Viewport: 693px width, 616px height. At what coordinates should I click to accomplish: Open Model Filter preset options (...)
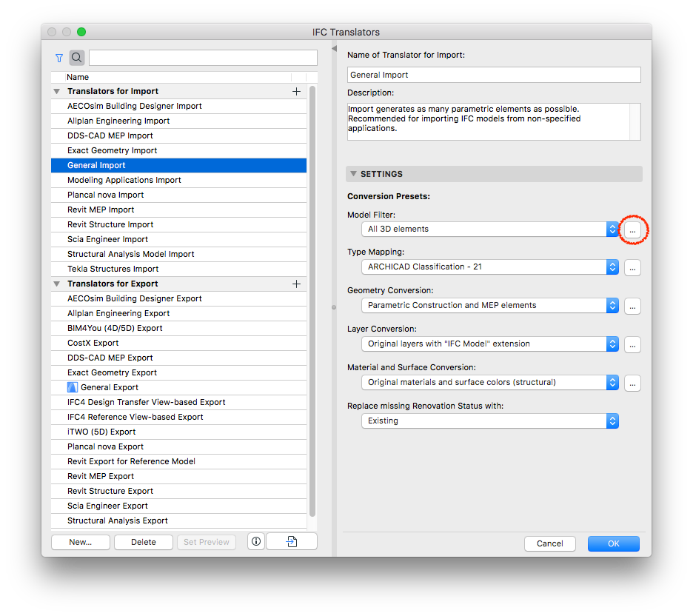tap(632, 230)
